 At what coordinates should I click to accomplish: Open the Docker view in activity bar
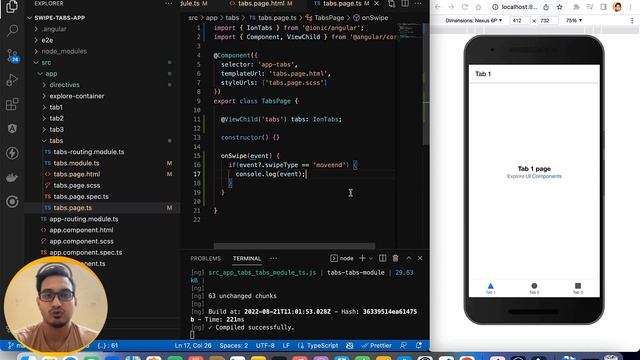coord(12,178)
